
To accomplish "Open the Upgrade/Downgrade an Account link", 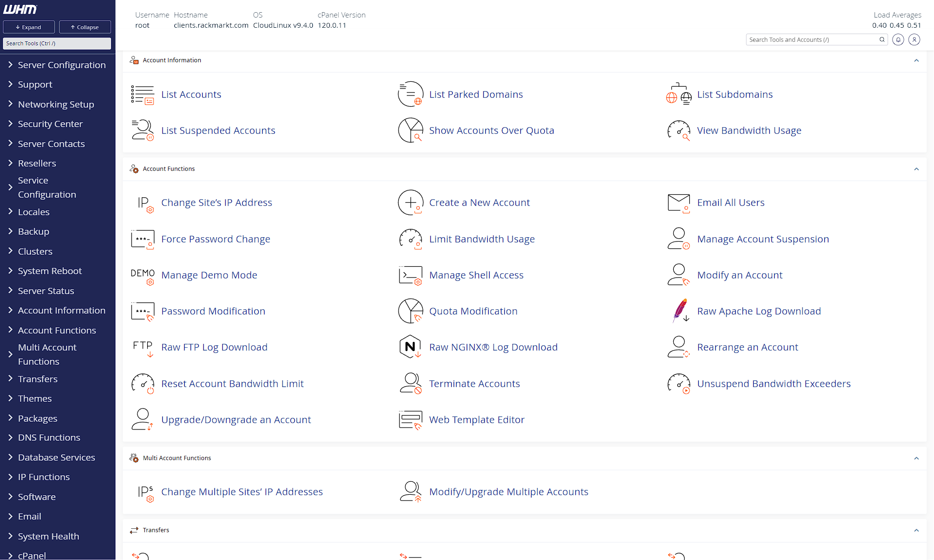I will pos(236,420).
